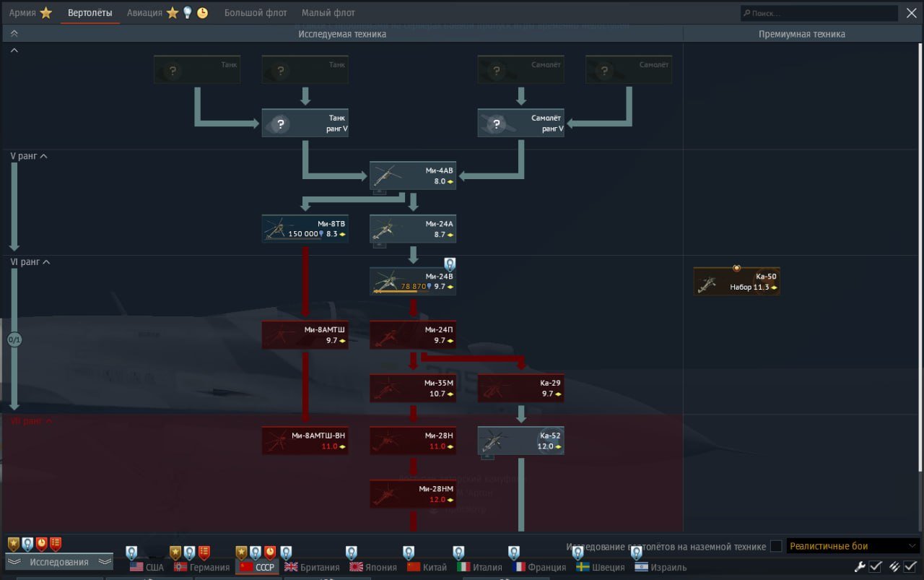Toggle the checkbox next to wrench icon
Viewport: 924px width, 580px height.
[875, 566]
